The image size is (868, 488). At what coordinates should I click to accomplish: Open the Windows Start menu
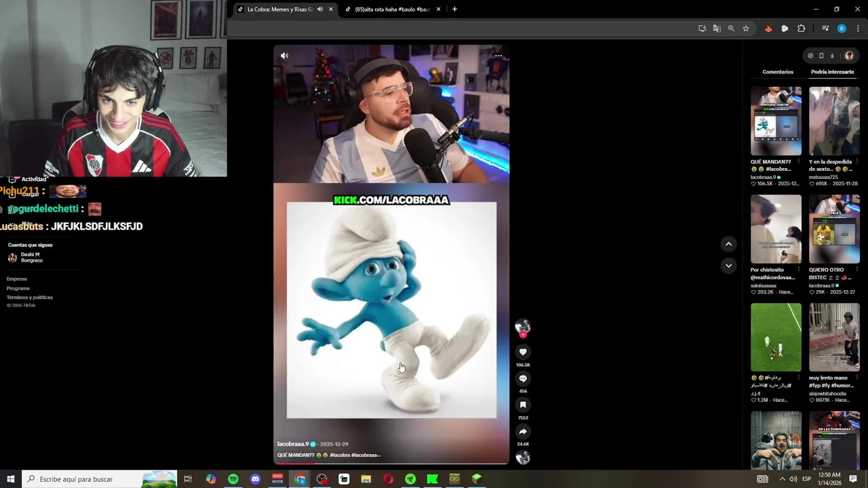click(x=11, y=479)
